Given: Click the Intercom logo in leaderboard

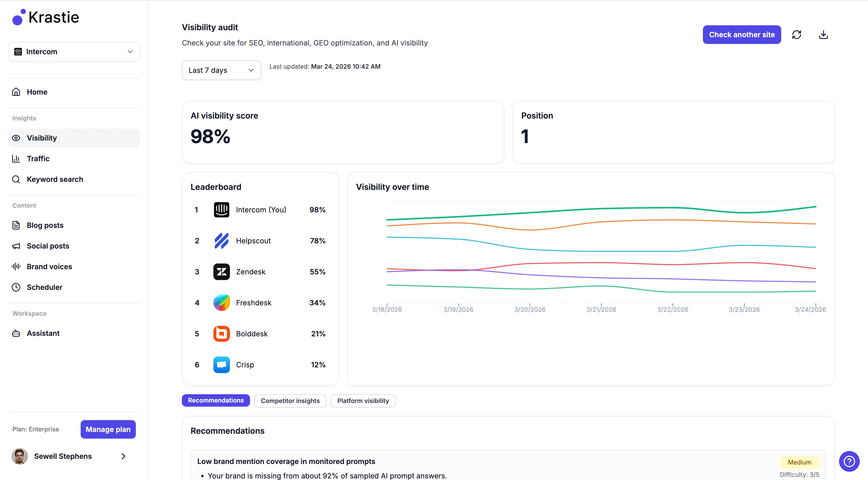Looking at the screenshot, I should (221, 210).
